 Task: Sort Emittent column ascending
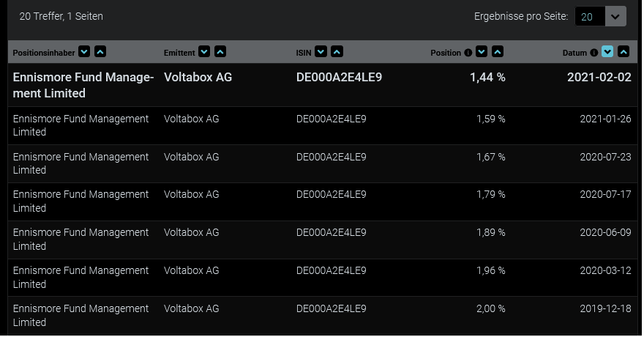[220, 52]
